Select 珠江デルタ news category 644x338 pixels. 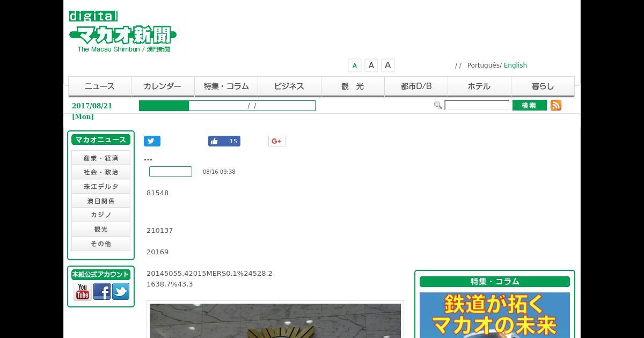click(x=101, y=186)
